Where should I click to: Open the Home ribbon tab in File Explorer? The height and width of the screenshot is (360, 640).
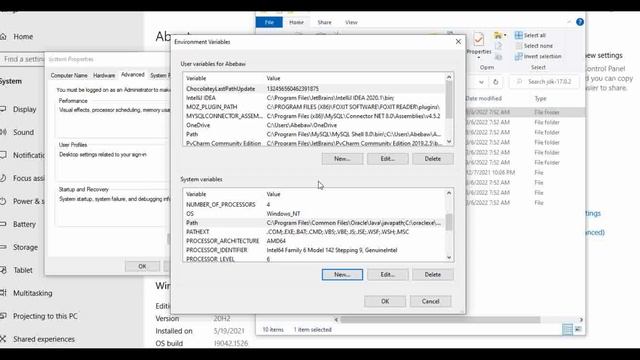296,22
